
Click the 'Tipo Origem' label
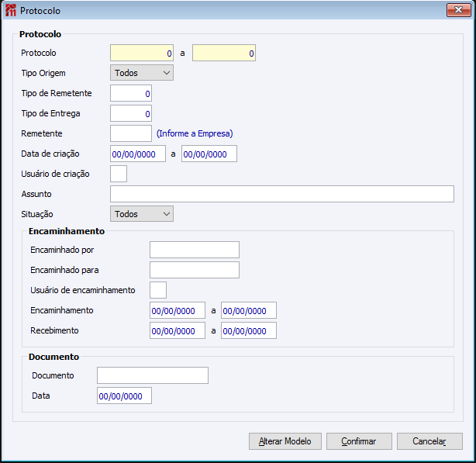(x=43, y=73)
